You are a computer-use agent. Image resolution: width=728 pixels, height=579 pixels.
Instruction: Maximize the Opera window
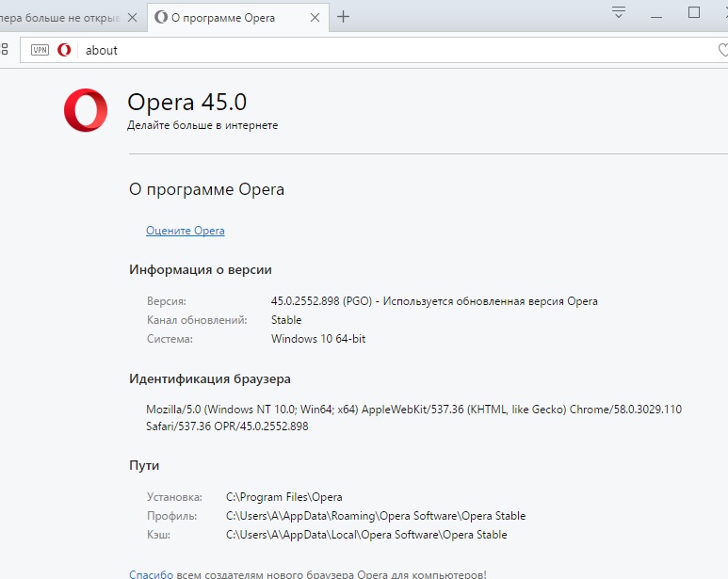694,13
